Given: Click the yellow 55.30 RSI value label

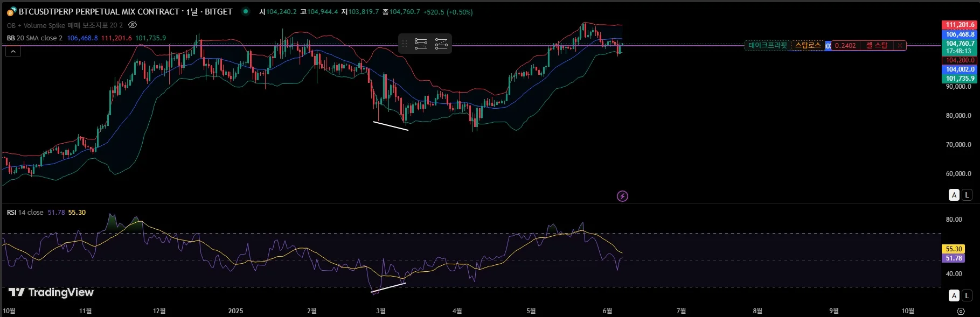Looking at the screenshot, I should [x=954, y=249].
